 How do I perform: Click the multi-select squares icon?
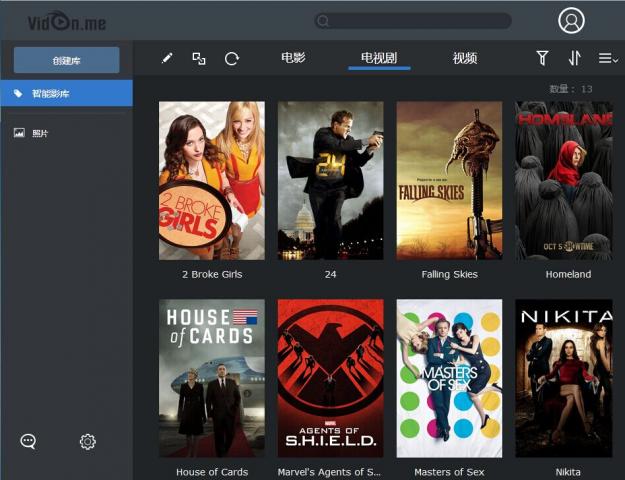199,59
